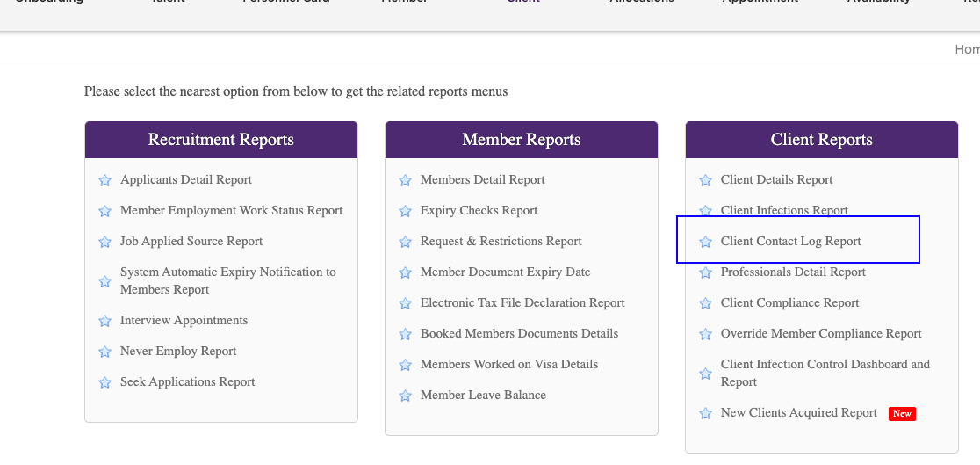View Members Worked on Visa Details
This screenshot has height=465, width=980.
[x=509, y=364]
